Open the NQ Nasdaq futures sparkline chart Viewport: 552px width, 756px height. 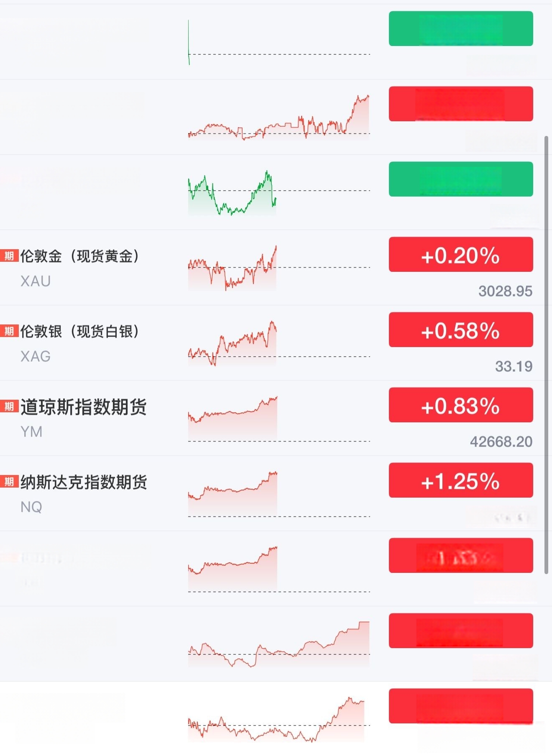279,493
